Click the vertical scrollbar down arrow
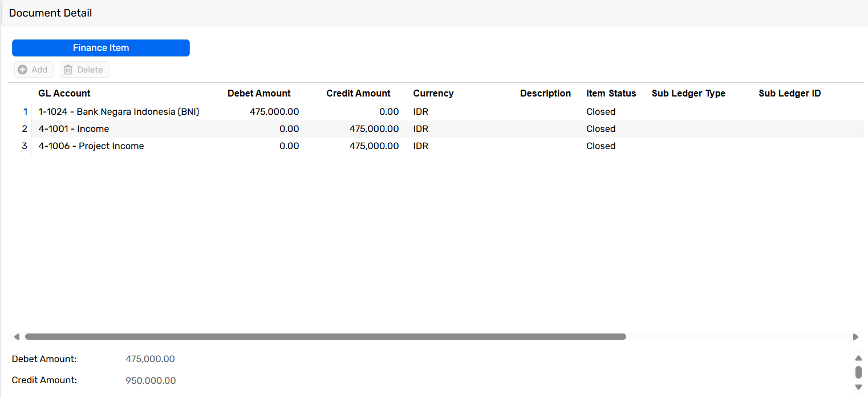868x398 pixels. point(858,387)
